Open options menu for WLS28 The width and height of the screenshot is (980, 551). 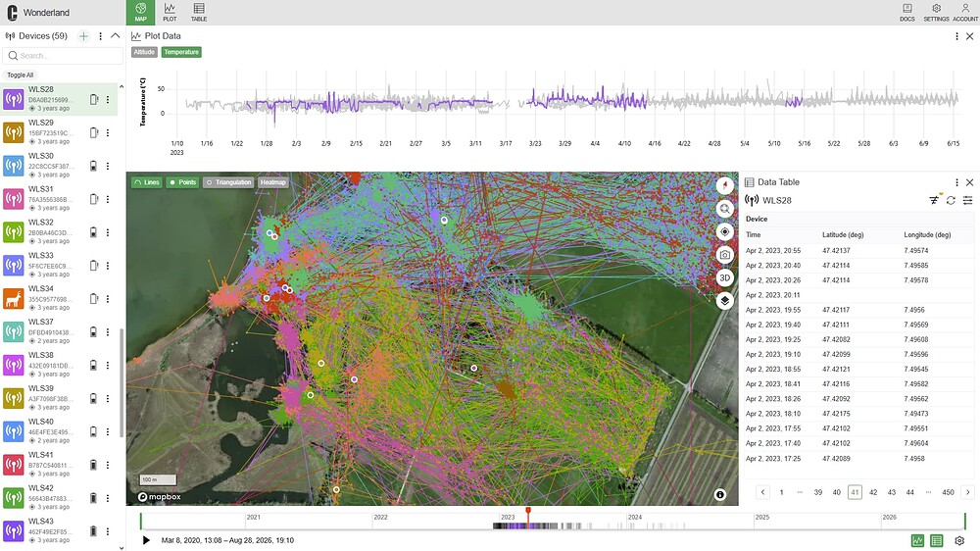tap(108, 99)
